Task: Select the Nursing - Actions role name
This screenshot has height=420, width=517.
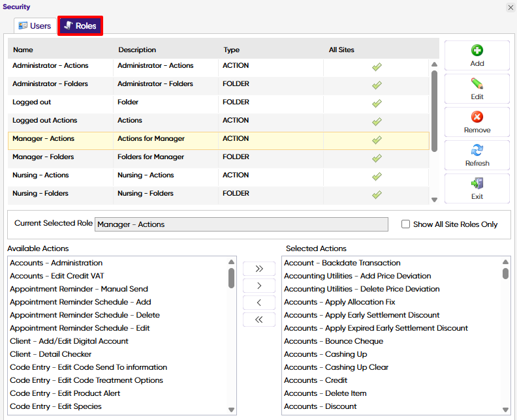Action: click(x=40, y=175)
